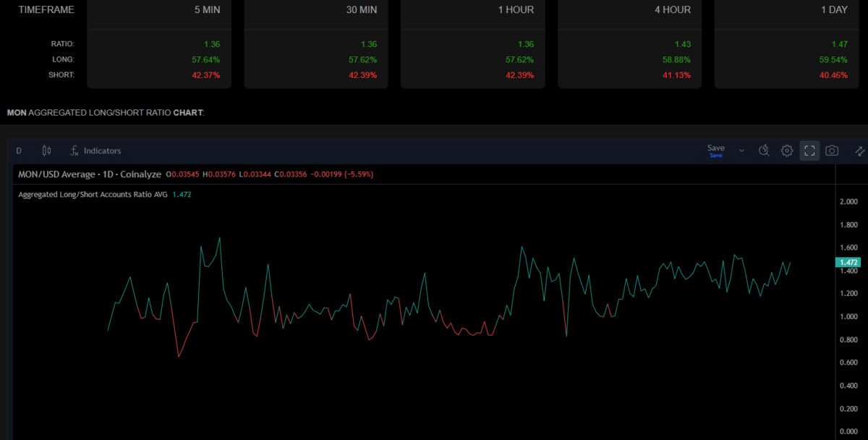Click the MON/USD Average symbol title
Image resolution: width=868 pixels, height=440 pixels.
[87, 174]
